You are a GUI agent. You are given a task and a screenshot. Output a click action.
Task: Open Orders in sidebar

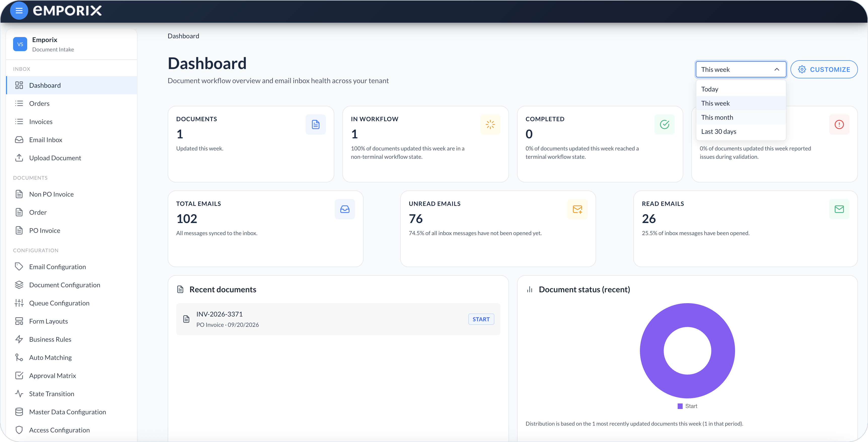(x=71, y=104)
